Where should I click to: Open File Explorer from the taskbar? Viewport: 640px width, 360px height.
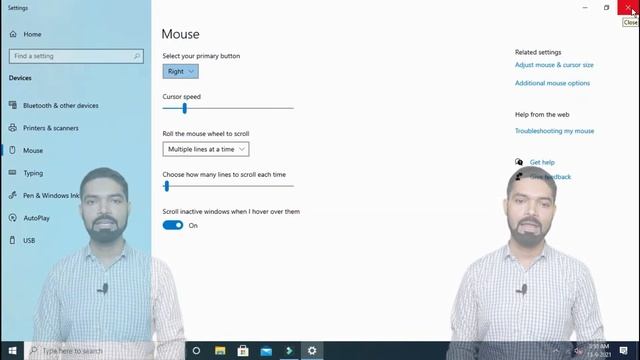(220, 351)
